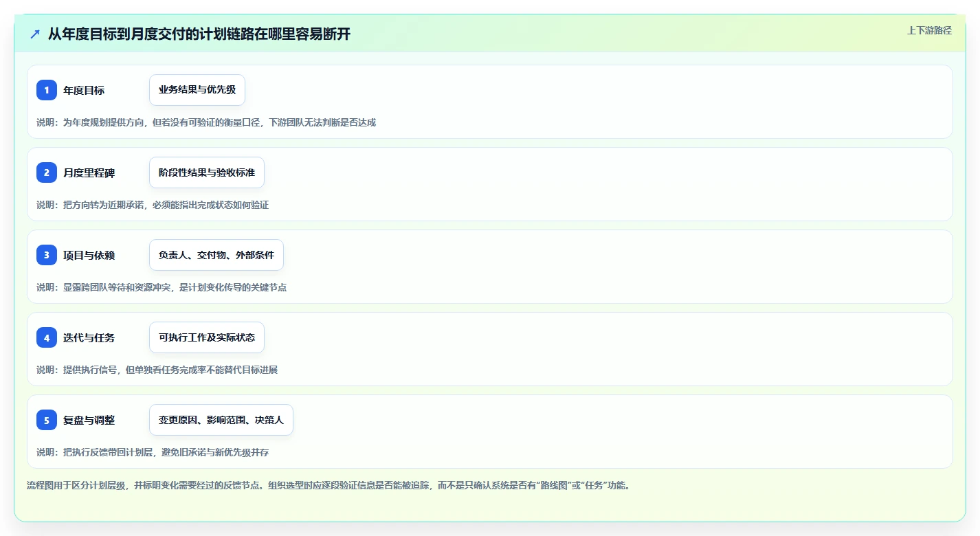Viewport: 980px width, 536px height.
Task: Click the arrow icon beside the title
Action: pos(35,34)
